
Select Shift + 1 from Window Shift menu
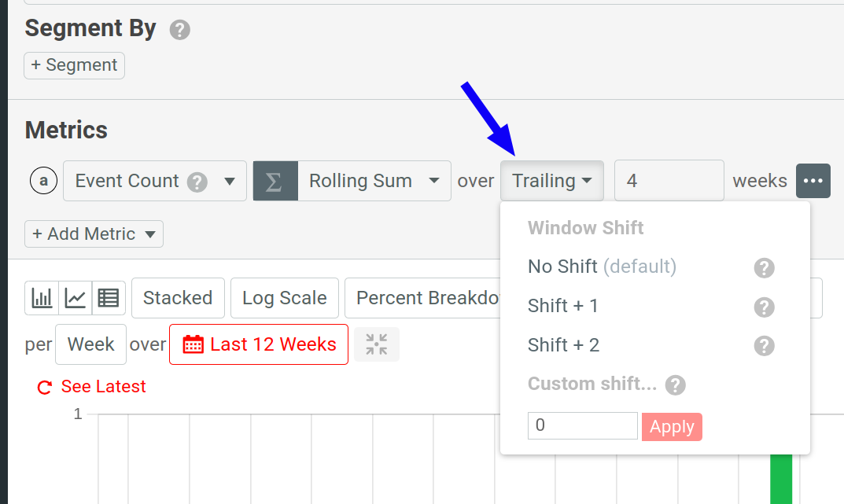point(563,306)
